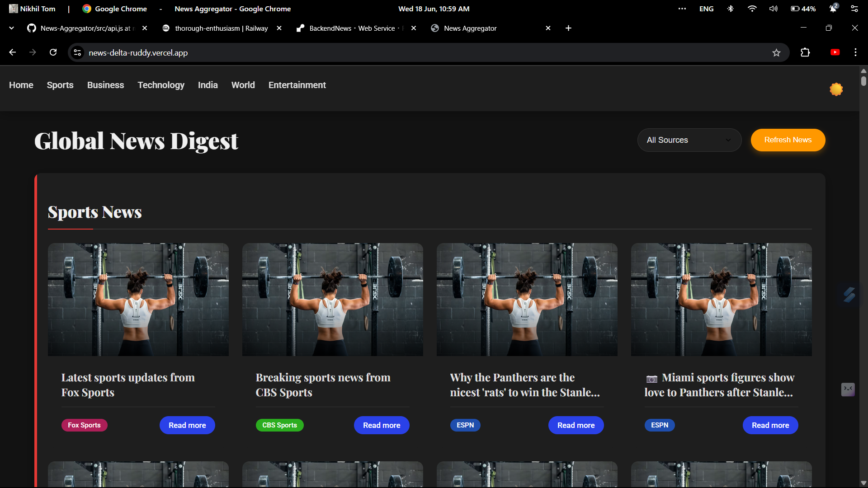Open the Chrome extensions puzzle icon
Screen dimensions: 868x488
click(805, 52)
